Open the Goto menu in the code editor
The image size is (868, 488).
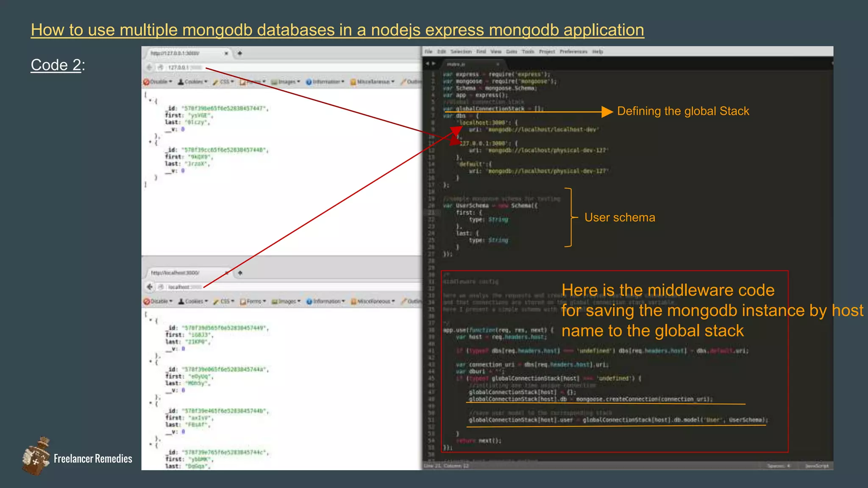(x=512, y=52)
